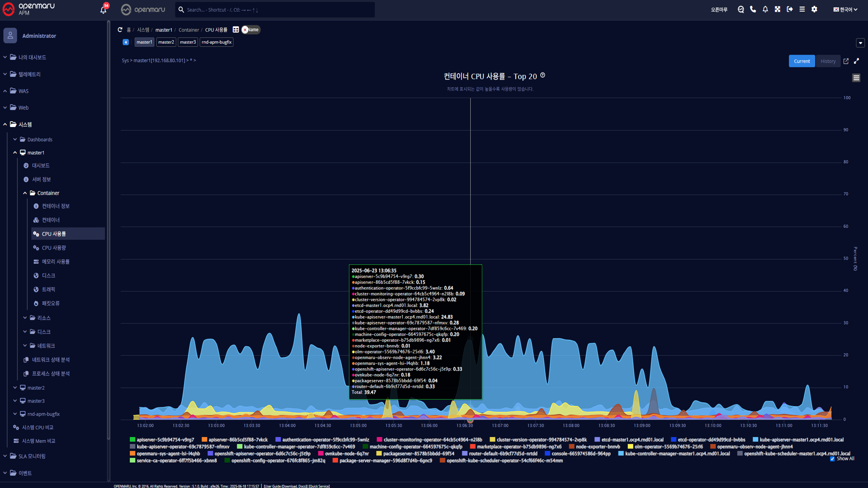The image size is (868, 488).
Task: Open chart in new window icon
Action: pos(846,61)
